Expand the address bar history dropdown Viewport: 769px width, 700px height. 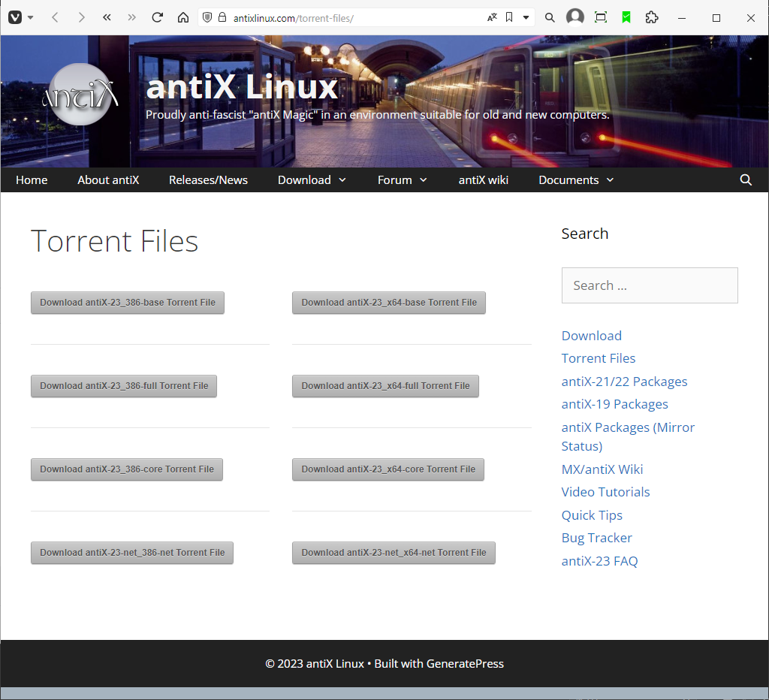pos(526,18)
